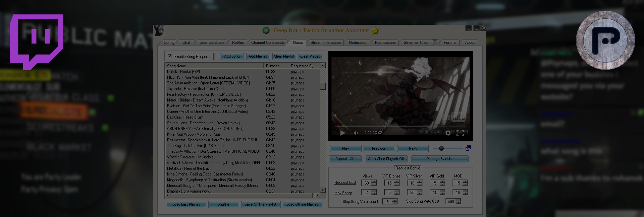Increase MOD Request Cost value
The height and width of the screenshot is (217, 644).
(465, 182)
